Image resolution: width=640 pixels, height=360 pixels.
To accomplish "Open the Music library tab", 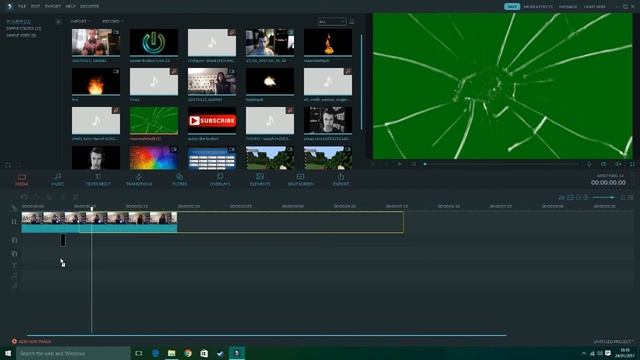I will [58, 180].
